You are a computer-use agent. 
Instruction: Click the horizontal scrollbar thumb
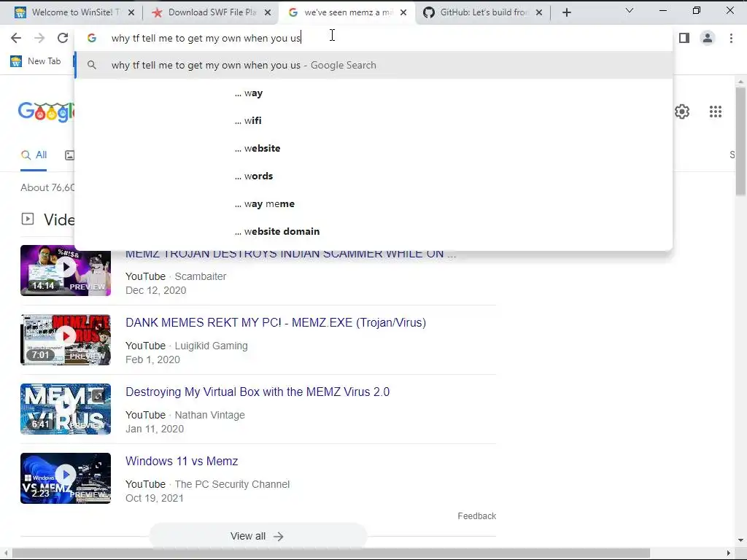coord(330,553)
